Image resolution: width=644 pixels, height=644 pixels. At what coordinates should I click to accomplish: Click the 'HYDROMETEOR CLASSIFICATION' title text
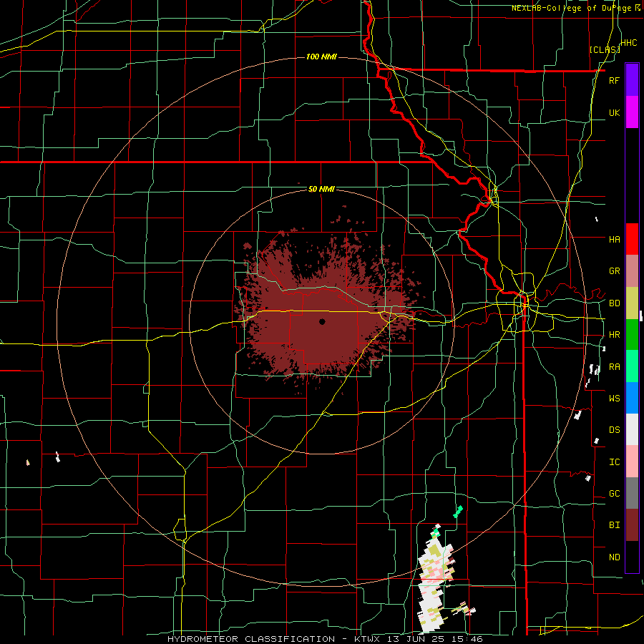[x=251, y=639]
